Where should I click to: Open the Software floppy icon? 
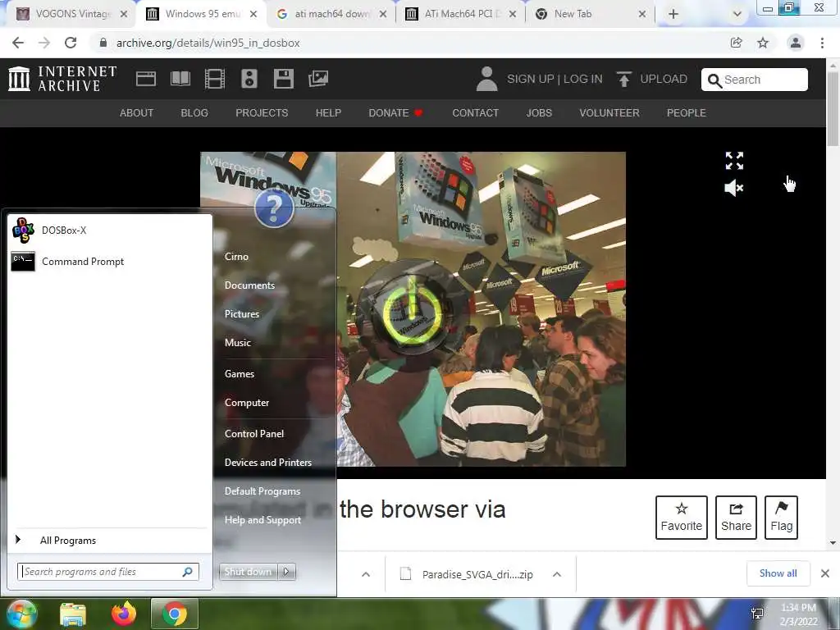[x=283, y=80]
